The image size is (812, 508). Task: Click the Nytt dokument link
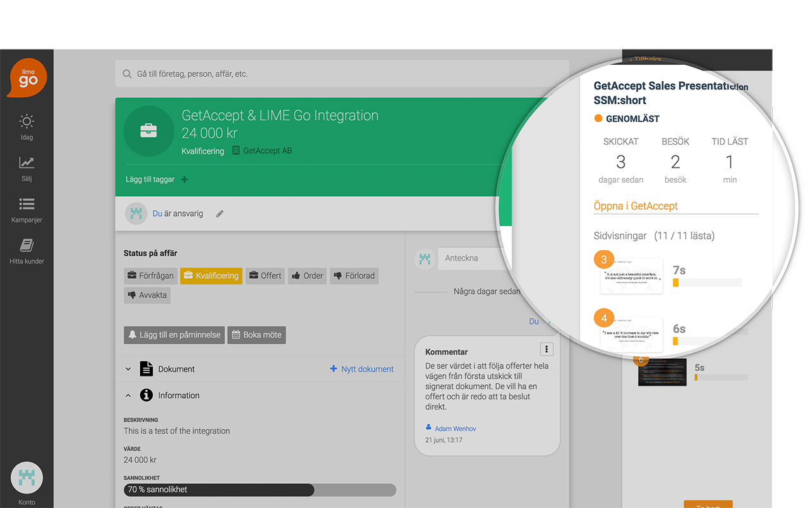tap(362, 369)
